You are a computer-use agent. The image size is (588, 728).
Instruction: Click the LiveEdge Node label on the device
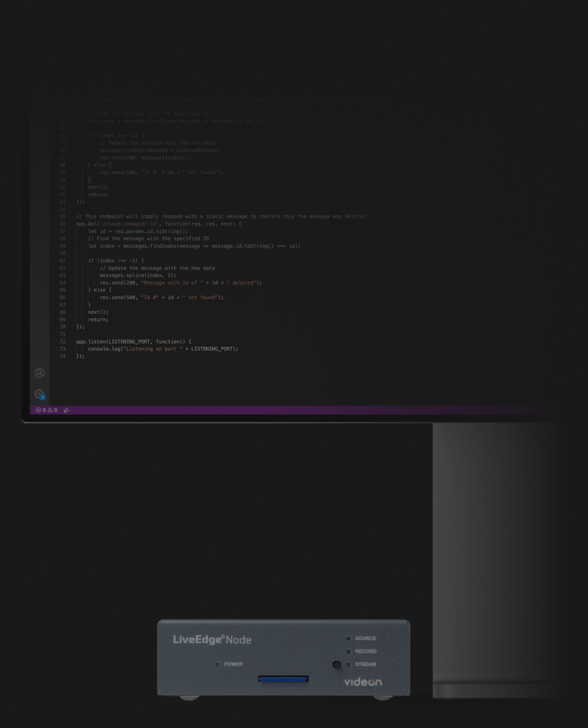click(x=212, y=640)
